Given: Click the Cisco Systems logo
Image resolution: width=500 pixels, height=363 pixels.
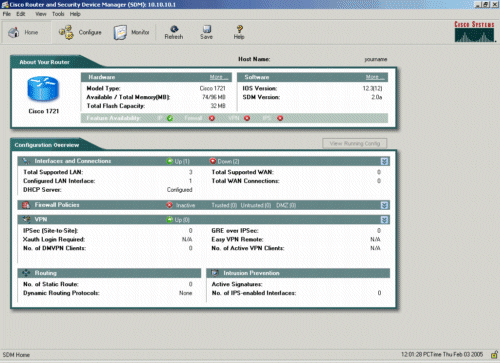Looking at the screenshot, I should point(474,31).
